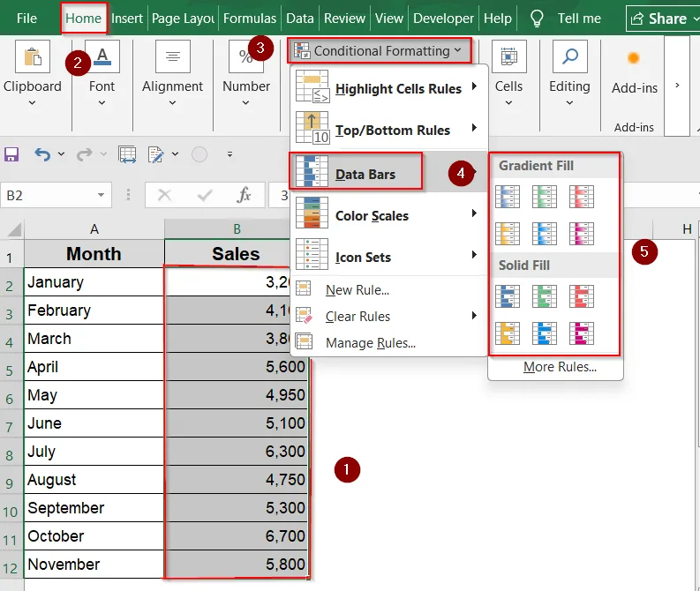Open Color Scales submenu
Screen dimensions: 700x591
click(x=388, y=215)
